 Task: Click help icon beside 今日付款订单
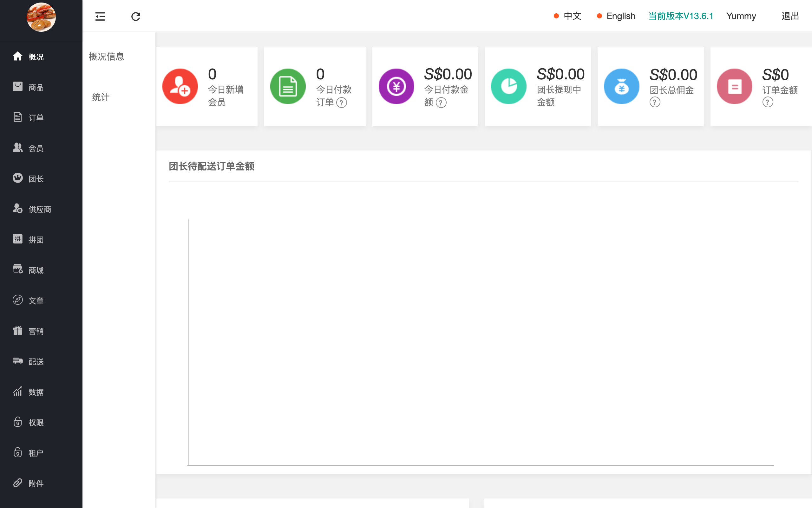[x=342, y=103]
